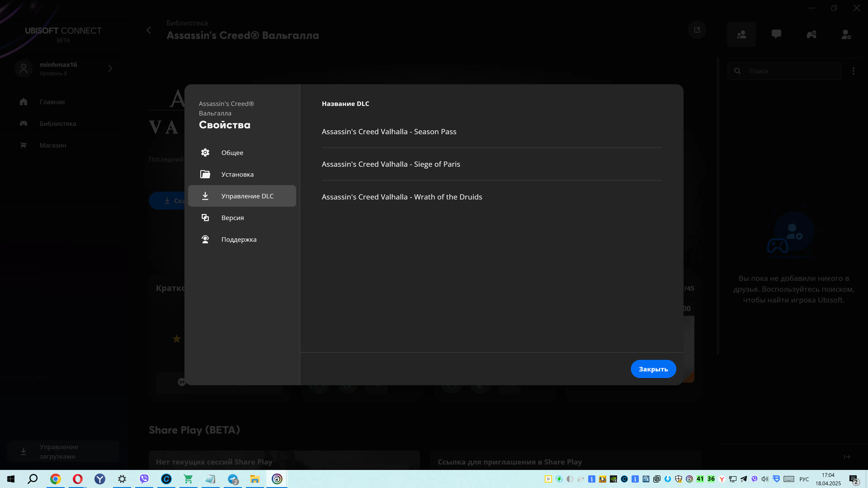
Task: Expand the minhmax16 profile chevron
Action: [x=110, y=69]
